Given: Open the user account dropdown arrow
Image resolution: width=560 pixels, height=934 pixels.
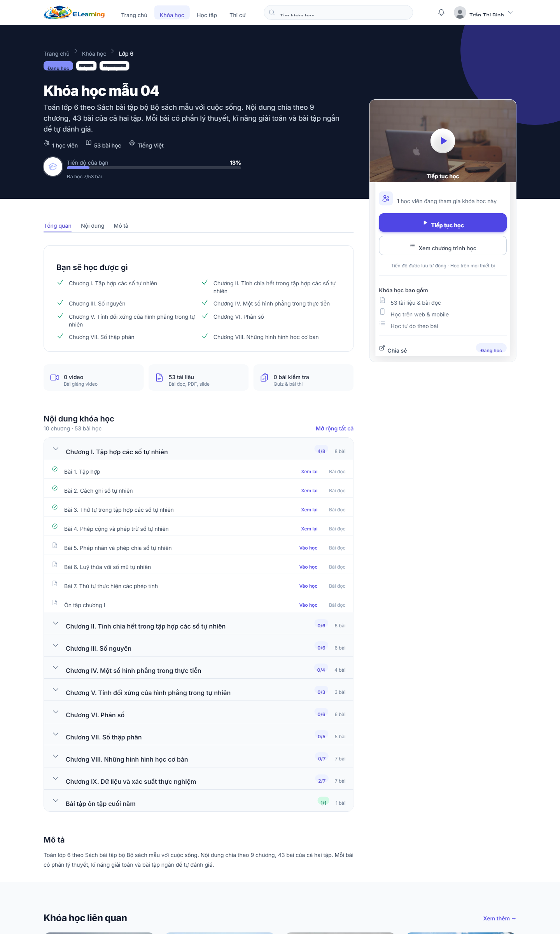Looking at the screenshot, I should click(x=510, y=12).
